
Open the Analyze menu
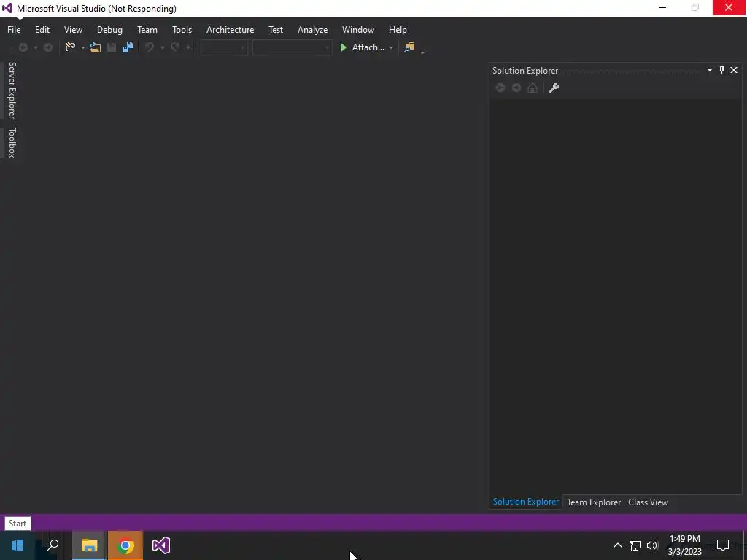coord(312,29)
